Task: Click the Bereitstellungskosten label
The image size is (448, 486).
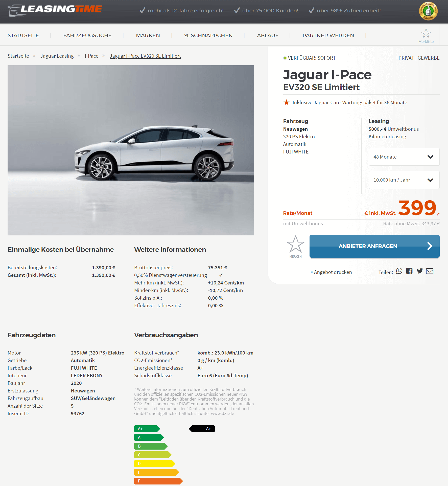Action: [x=32, y=268]
